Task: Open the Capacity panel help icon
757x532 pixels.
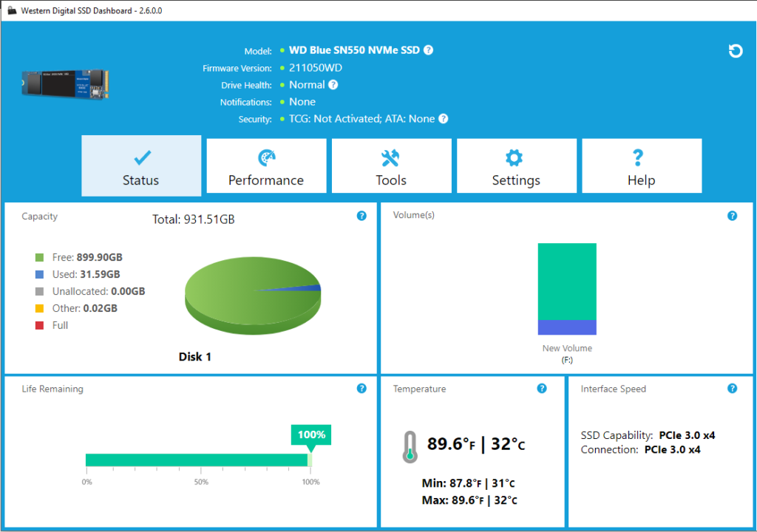Action: point(361,216)
